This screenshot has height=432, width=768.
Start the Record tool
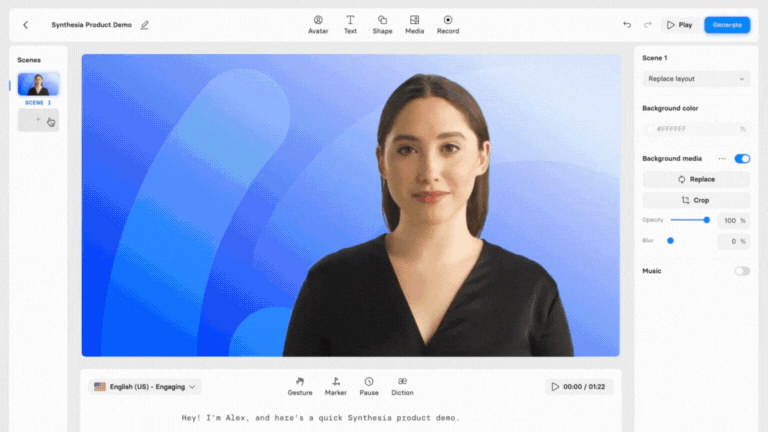[448, 24]
